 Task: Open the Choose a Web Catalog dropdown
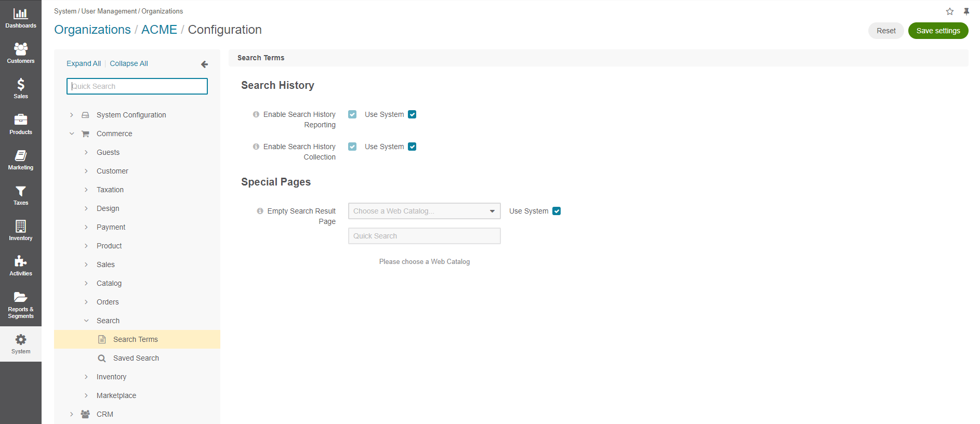[425, 211]
